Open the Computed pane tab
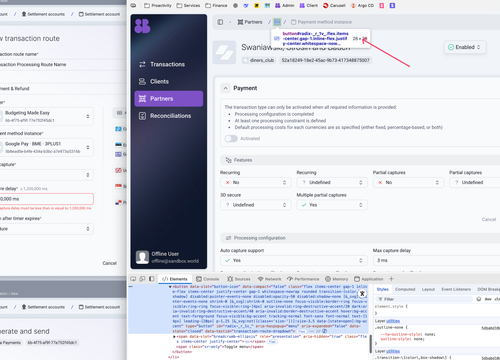The height and width of the screenshot is (360, 500). pos(405,289)
